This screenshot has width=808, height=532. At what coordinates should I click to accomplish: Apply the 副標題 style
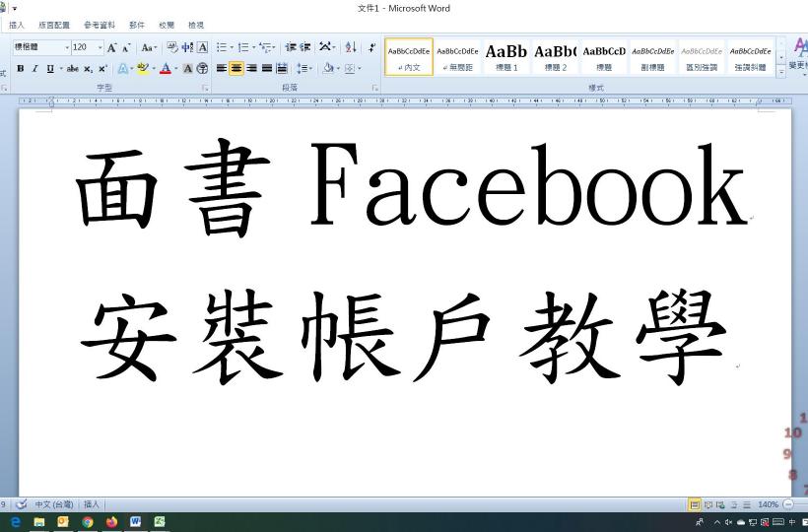tap(653, 57)
